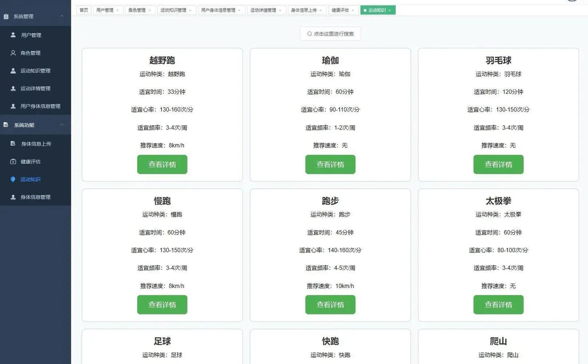This screenshot has width=588, height=364.
Task: Click the blue 运动知识 bulb icon
Action: 13,179
